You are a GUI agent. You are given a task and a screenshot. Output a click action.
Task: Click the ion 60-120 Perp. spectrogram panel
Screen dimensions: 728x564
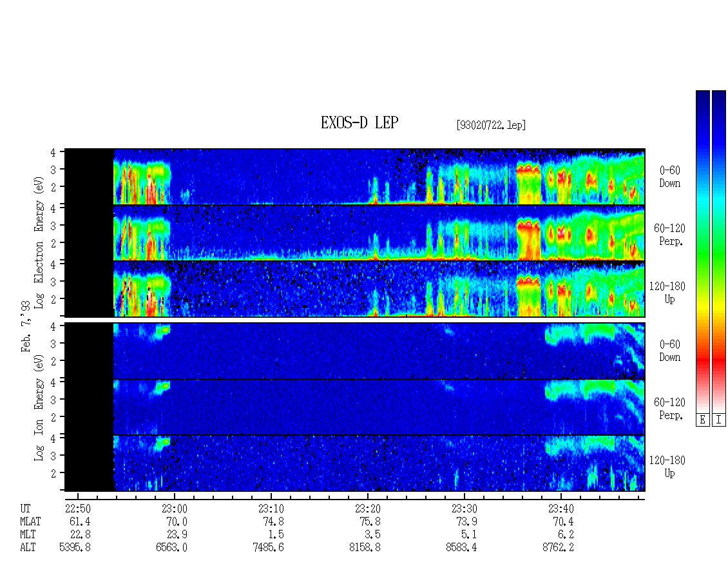(355, 407)
